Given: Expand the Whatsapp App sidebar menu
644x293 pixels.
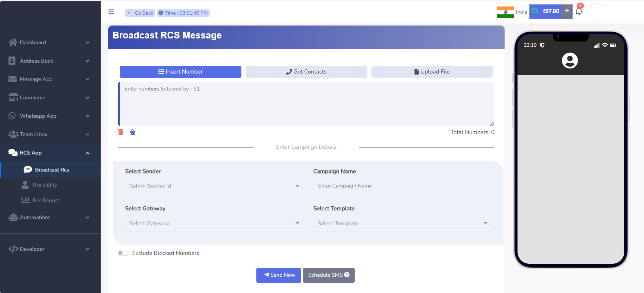Looking at the screenshot, I should click(x=49, y=116).
